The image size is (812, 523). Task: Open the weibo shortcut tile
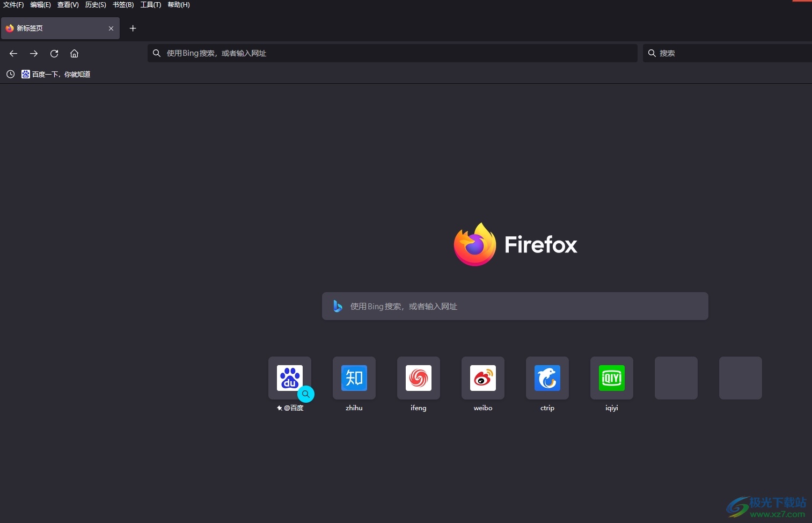click(x=483, y=378)
